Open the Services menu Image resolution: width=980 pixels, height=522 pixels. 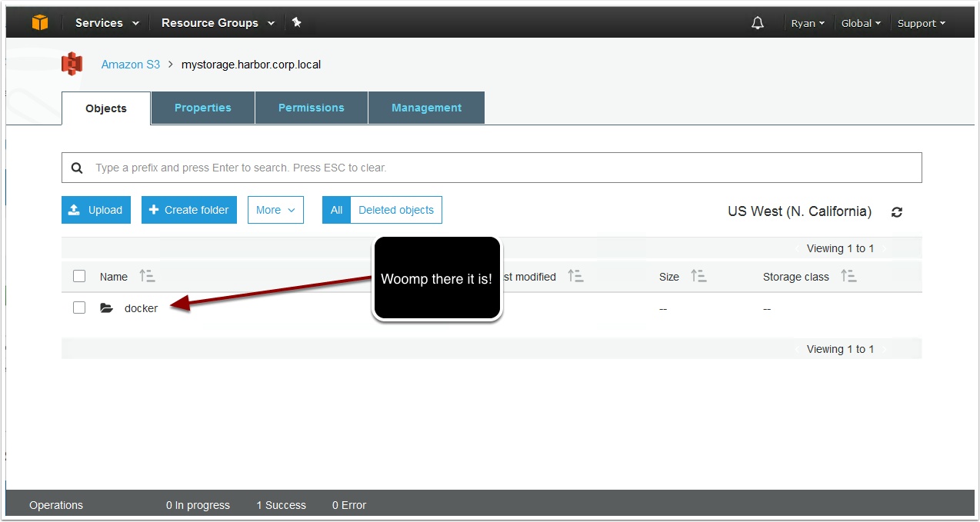click(x=107, y=23)
